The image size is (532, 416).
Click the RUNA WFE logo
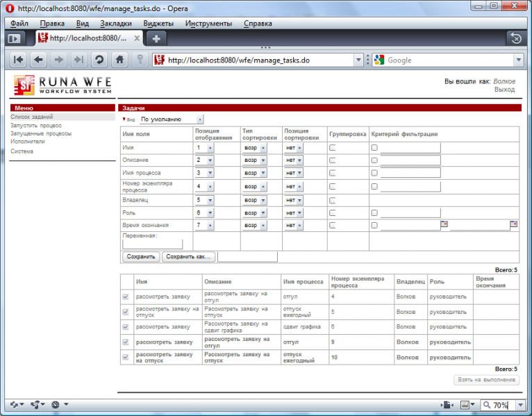coord(63,85)
